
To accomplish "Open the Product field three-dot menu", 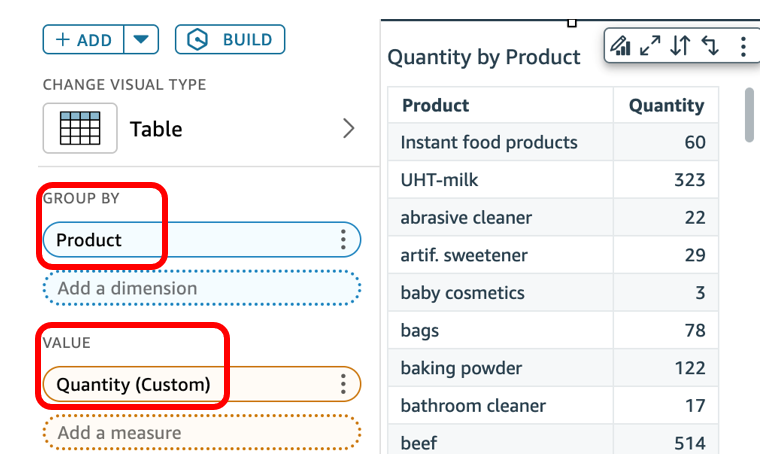I will click(343, 240).
